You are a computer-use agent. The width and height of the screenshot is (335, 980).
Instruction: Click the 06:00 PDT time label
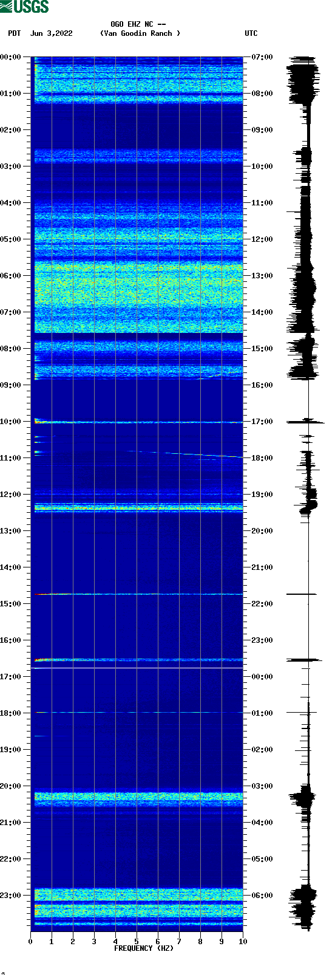point(11,276)
